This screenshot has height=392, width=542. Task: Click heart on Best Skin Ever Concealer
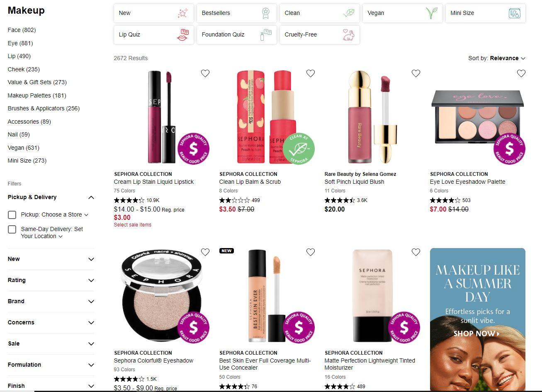311,252
